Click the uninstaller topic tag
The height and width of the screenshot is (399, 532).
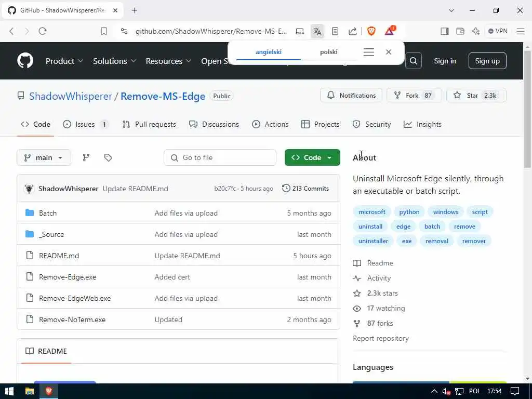[x=373, y=241]
